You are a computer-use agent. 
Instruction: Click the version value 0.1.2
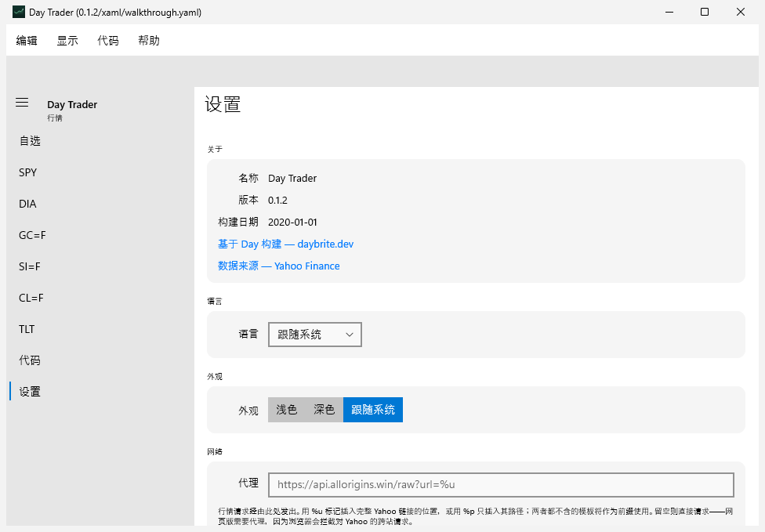277,201
